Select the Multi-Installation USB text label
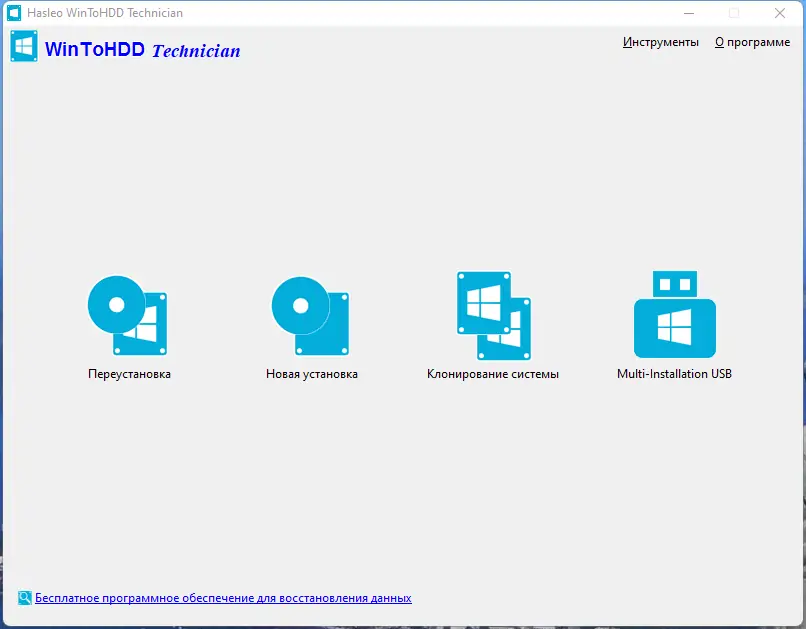 [674, 374]
